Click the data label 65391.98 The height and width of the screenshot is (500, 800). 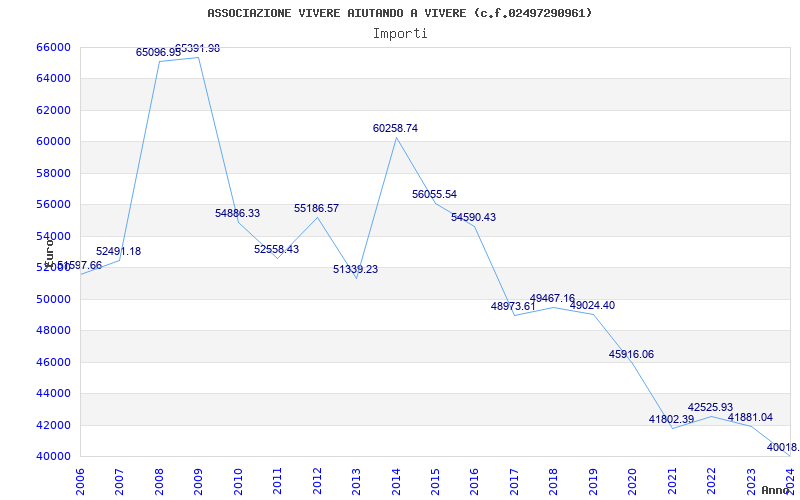(x=197, y=48)
